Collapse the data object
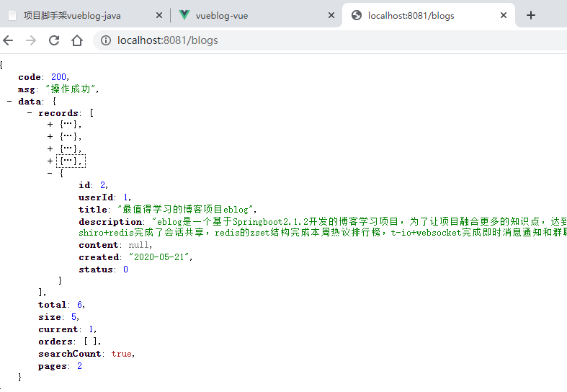The image size is (567, 392). [9, 102]
